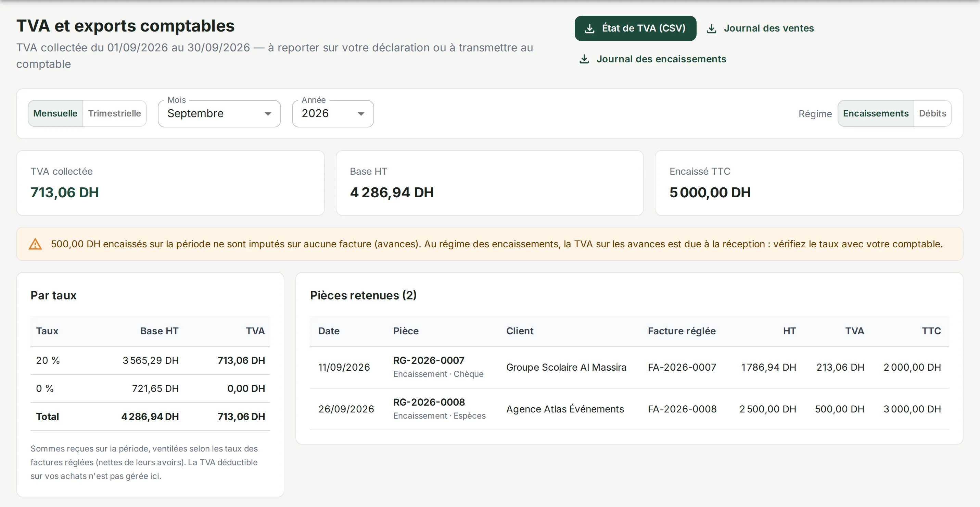Click the download icon on État de TVA button
The height and width of the screenshot is (507, 980).
(x=590, y=28)
